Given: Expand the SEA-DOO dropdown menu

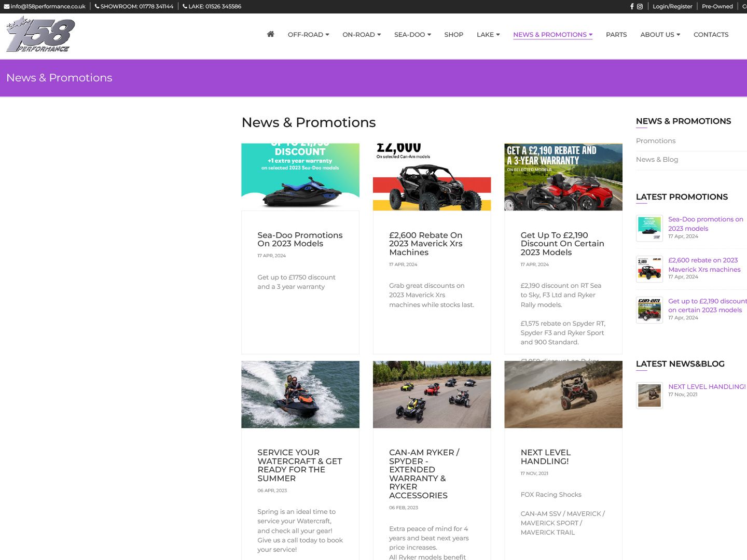Looking at the screenshot, I should pos(412,35).
